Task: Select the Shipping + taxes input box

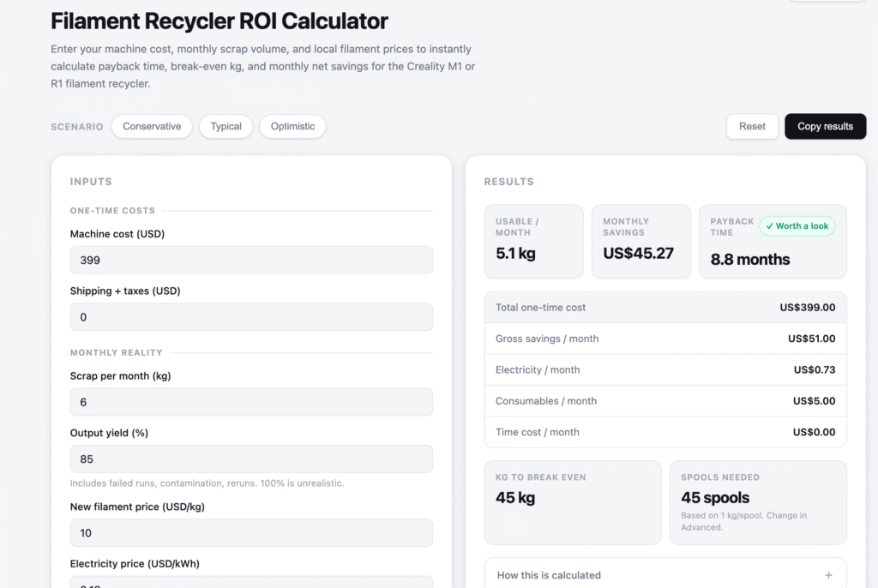Action: coord(250,316)
